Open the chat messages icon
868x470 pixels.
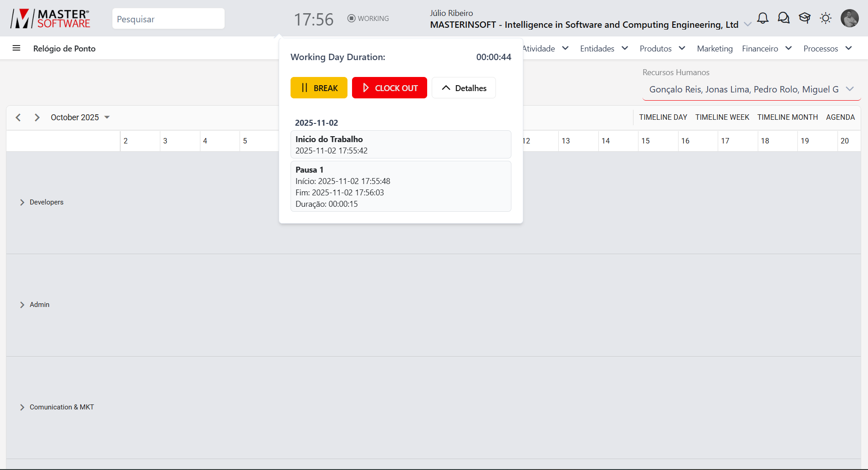[x=783, y=18]
